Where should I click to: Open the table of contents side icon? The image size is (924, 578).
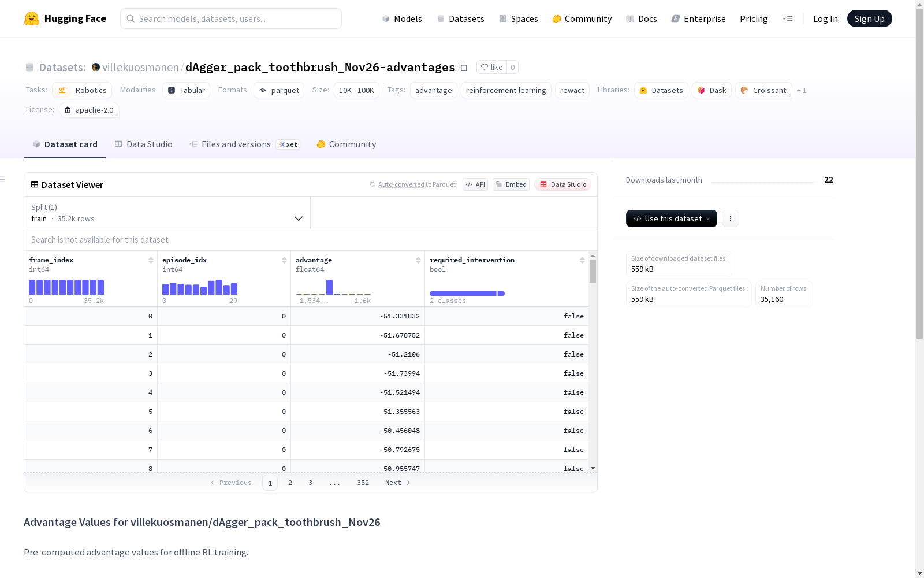(x=3, y=179)
